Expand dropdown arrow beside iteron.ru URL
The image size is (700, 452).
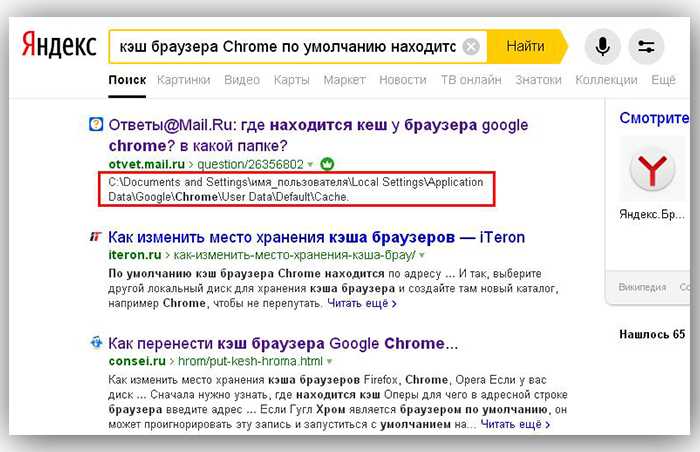point(422,255)
